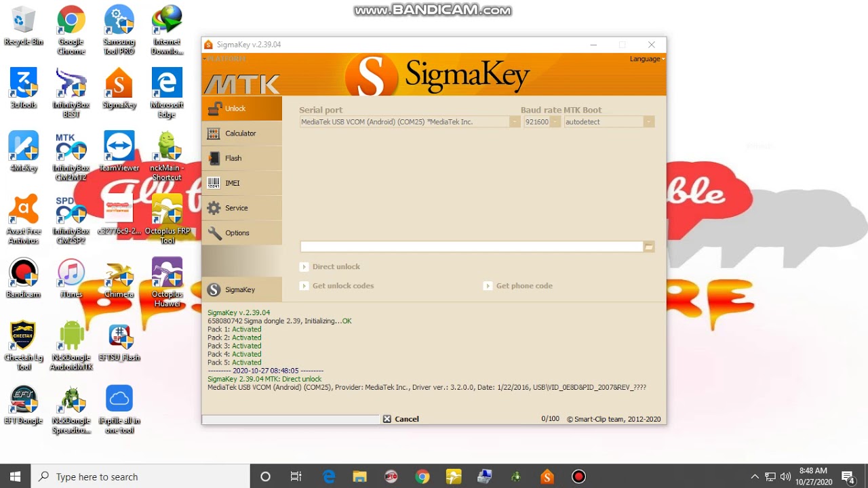
Task: Open EFTSU Flash desktop icon
Action: click(119, 342)
